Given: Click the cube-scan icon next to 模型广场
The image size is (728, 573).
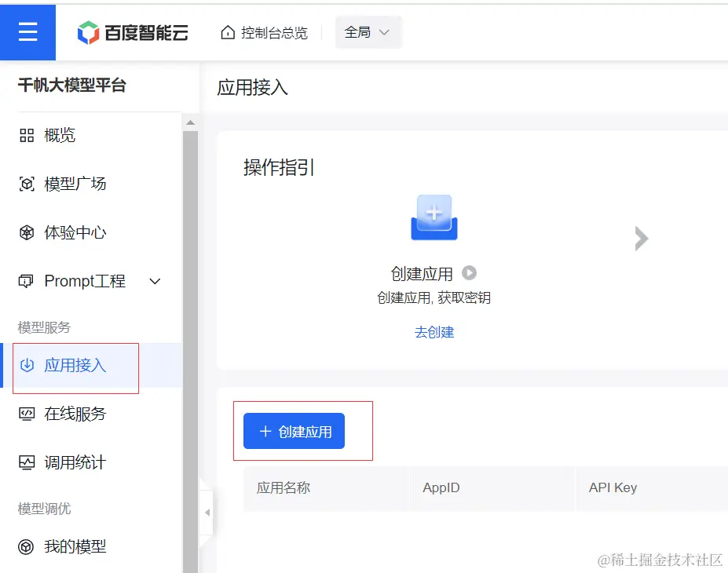Looking at the screenshot, I should [27, 184].
